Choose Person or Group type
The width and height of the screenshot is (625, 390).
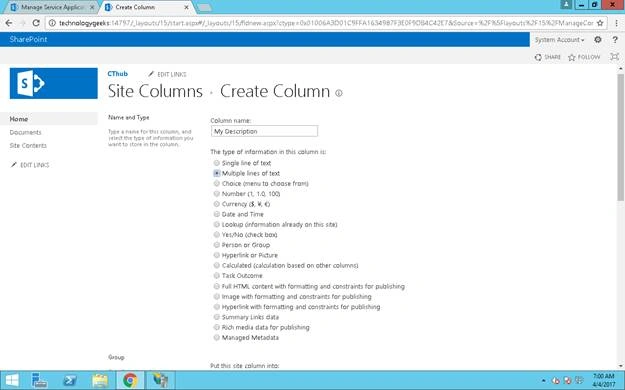216,245
